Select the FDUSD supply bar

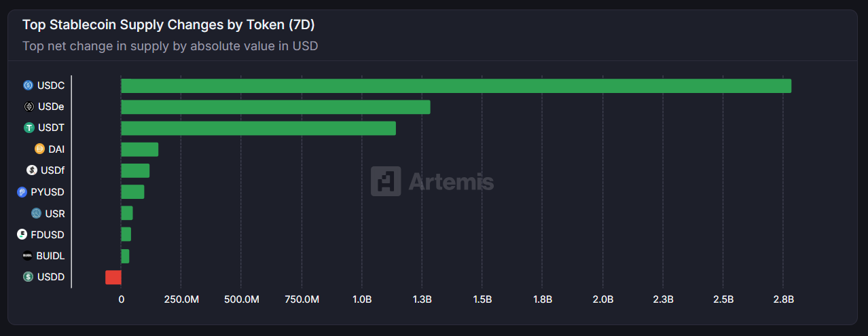pos(126,234)
